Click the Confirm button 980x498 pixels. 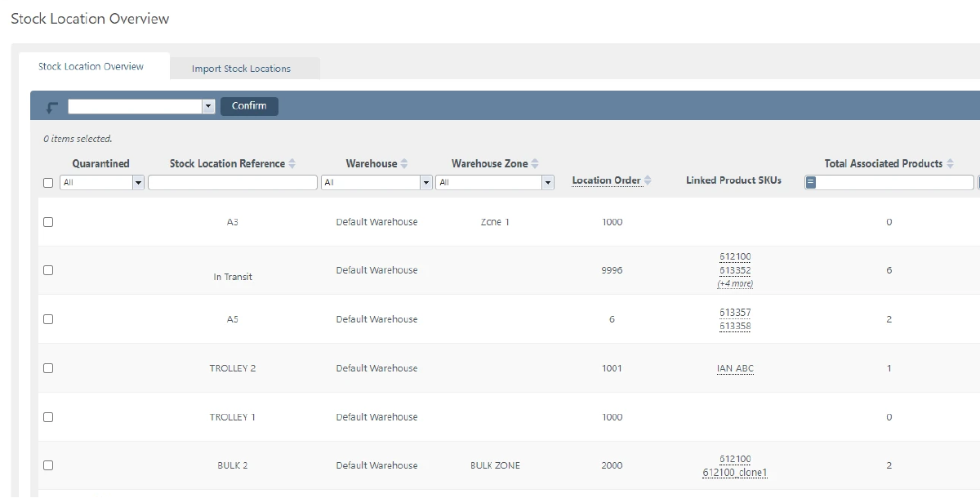(x=249, y=106)
